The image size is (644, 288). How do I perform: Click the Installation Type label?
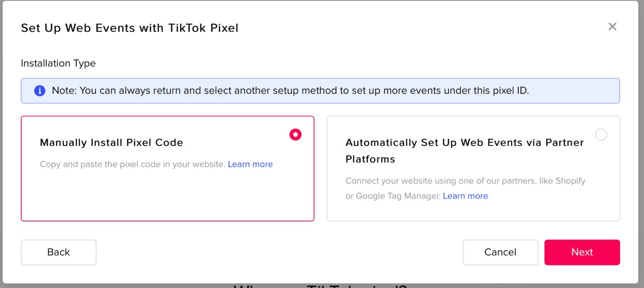[x=58, y=63]
